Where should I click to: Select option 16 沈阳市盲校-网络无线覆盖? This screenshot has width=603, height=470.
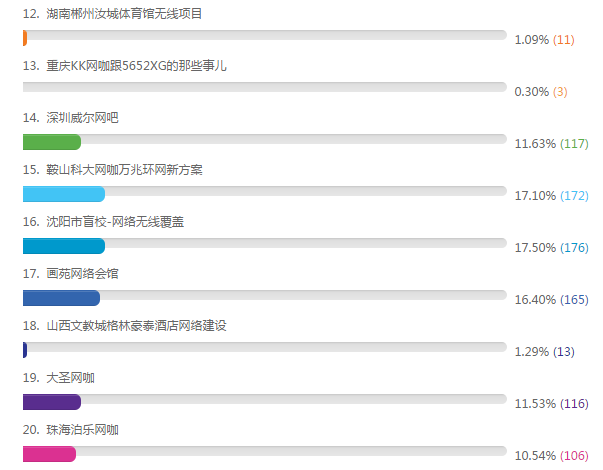point(103,222)
